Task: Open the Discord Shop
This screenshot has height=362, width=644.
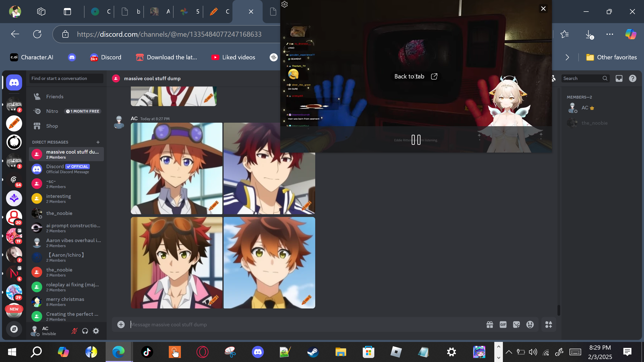Action: click(66, 126)
